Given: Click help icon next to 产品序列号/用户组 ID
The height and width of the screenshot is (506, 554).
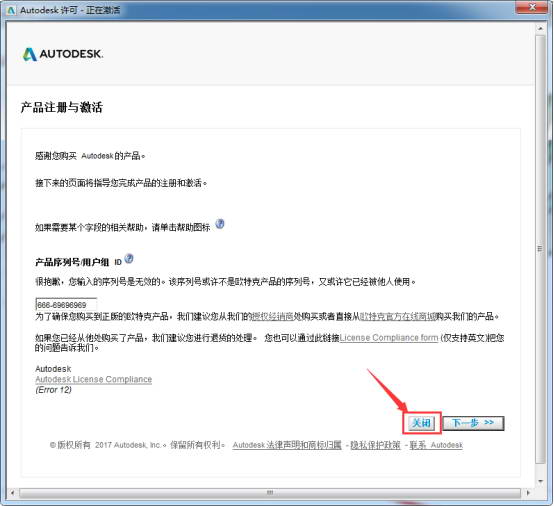Looking at the screenshot, I should [x=129, y=259].
